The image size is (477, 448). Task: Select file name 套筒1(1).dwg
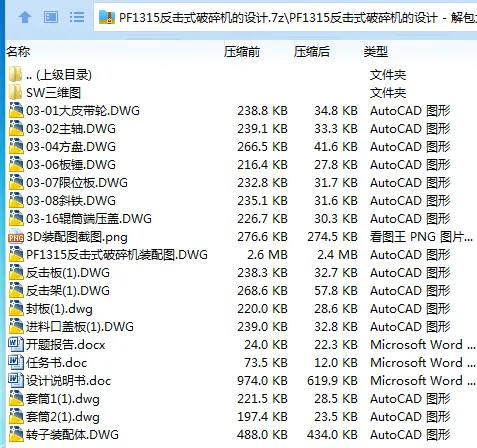pyautogui.click(x=63, y=399)
